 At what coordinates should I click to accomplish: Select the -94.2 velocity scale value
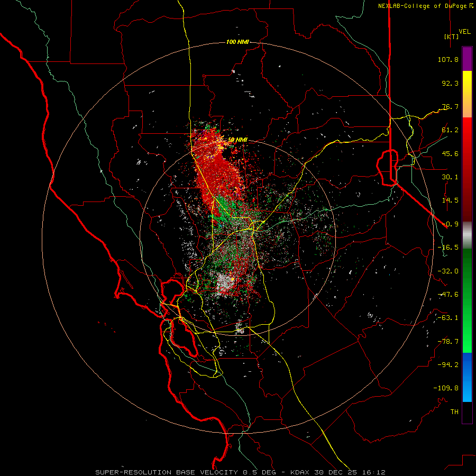(x=448, y=365)
